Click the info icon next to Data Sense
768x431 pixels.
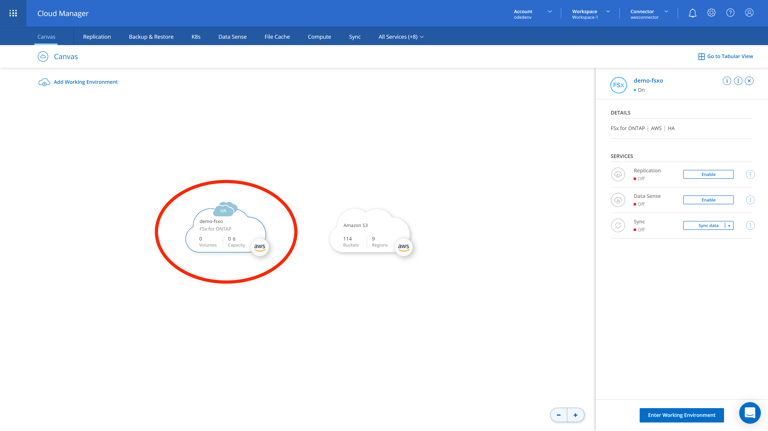[x=750, y=200]
